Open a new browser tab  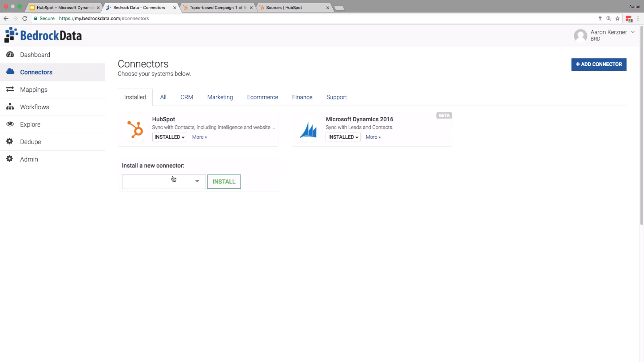pos(339,8)
